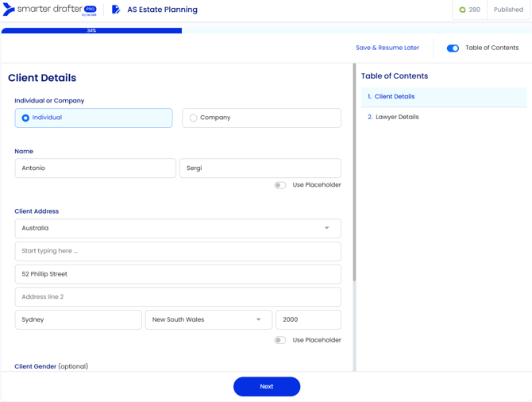Viewport: 532px width, 402px height.
Task: Enable Use Placeholder toggle under Client Address
Action: (280, 340)
